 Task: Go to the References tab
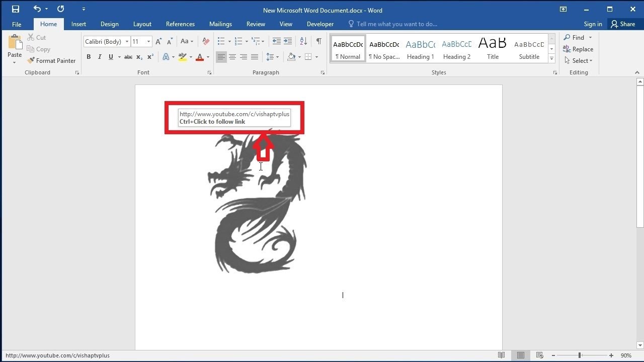tap(180, 24)
